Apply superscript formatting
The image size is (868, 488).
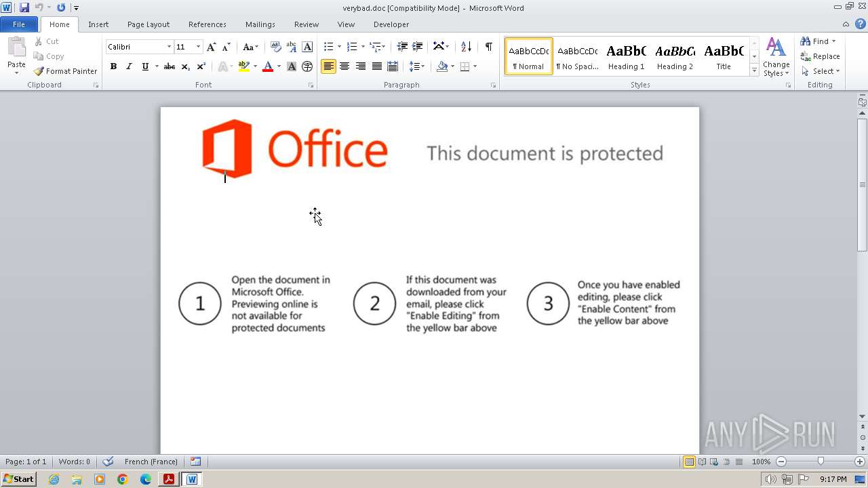coord(201,66)
